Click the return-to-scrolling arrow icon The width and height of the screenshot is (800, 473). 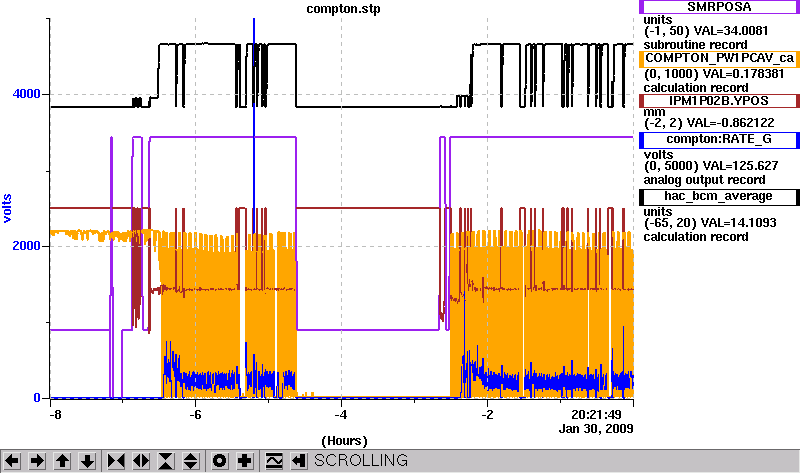(x=299, y=461)
